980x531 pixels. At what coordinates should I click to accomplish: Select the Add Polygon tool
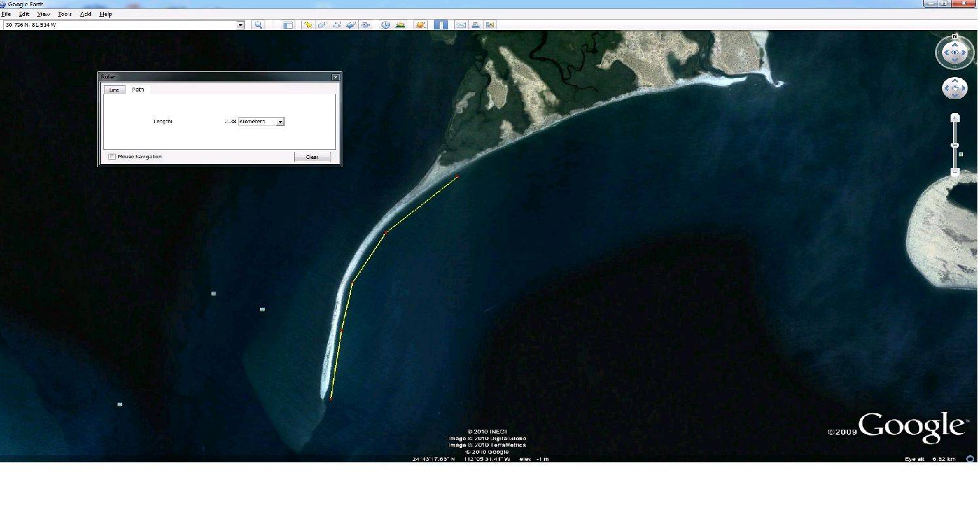pyautogui.click(x=322, y=25)
